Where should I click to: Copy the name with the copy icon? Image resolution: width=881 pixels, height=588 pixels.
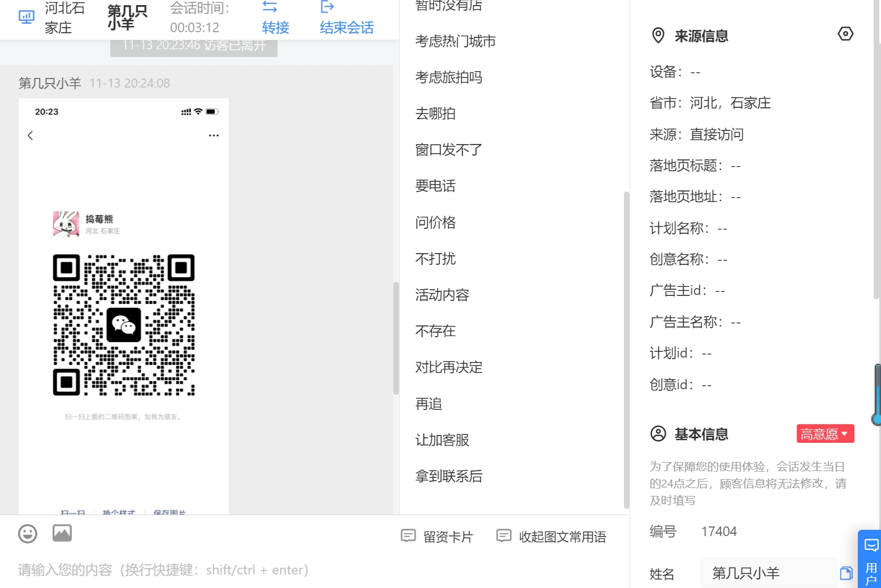tap(846, 573)
